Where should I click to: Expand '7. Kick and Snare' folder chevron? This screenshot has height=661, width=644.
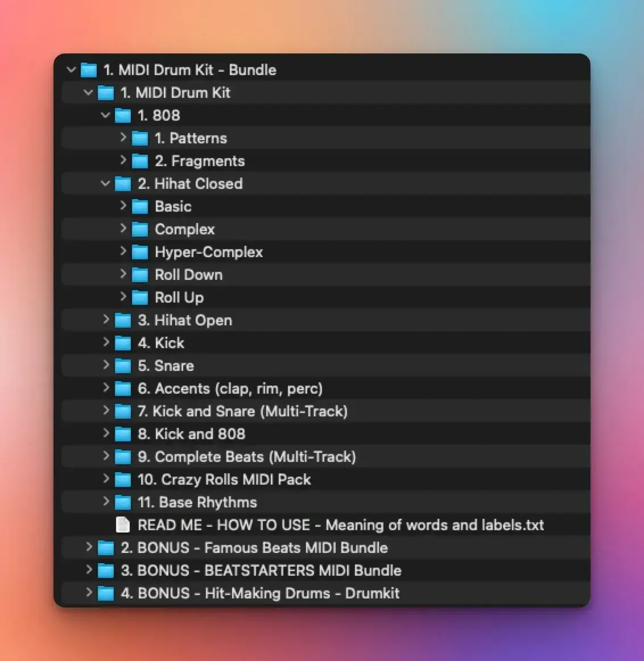tap(106, 410)
